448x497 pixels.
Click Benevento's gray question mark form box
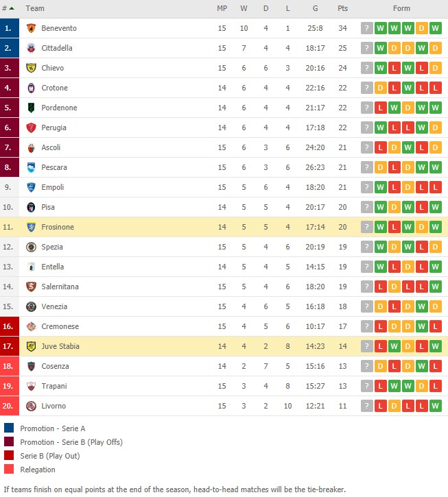coord(367,28)
